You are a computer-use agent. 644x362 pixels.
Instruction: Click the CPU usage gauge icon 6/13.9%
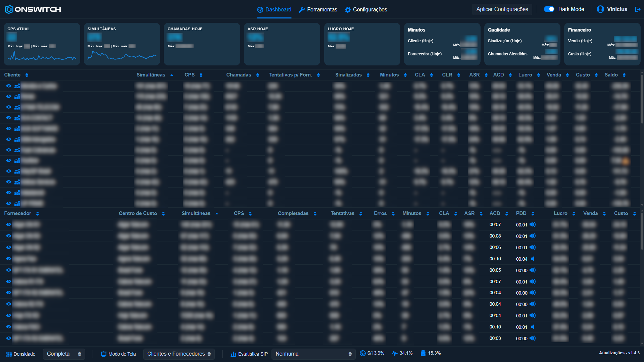point(362,353)
